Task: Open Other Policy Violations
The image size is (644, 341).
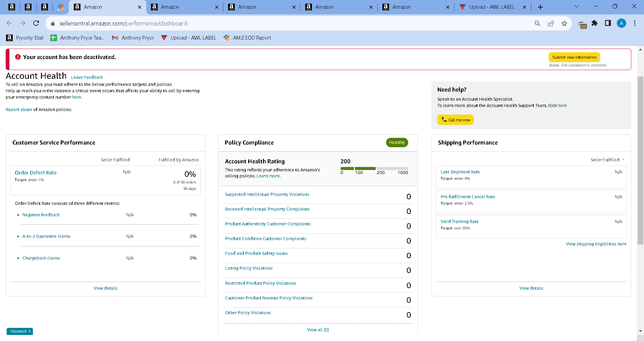Action: (x=248, y=313)
